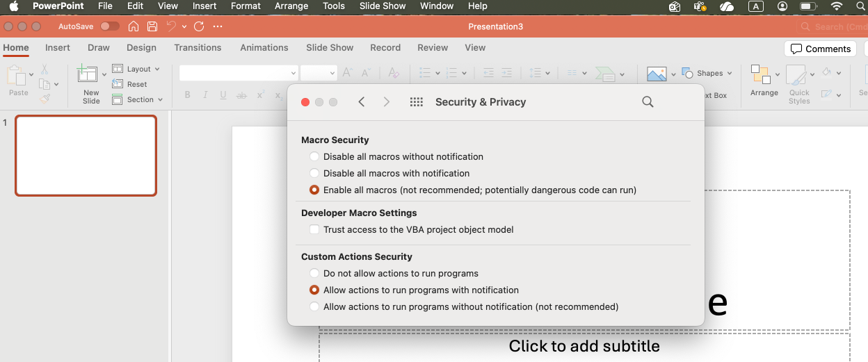Click the Decrease Indent icon
This screenshot has height=362, width=868.
click(x=488, y=72)
